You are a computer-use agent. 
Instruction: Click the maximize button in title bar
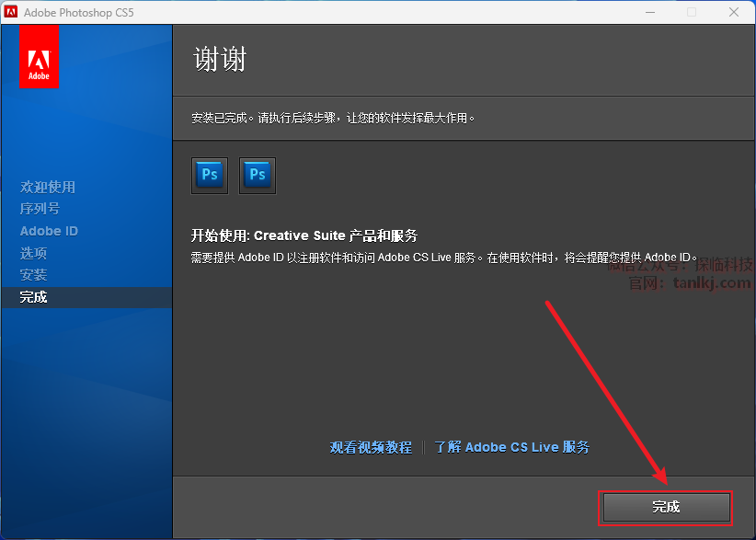coord(692,12)
